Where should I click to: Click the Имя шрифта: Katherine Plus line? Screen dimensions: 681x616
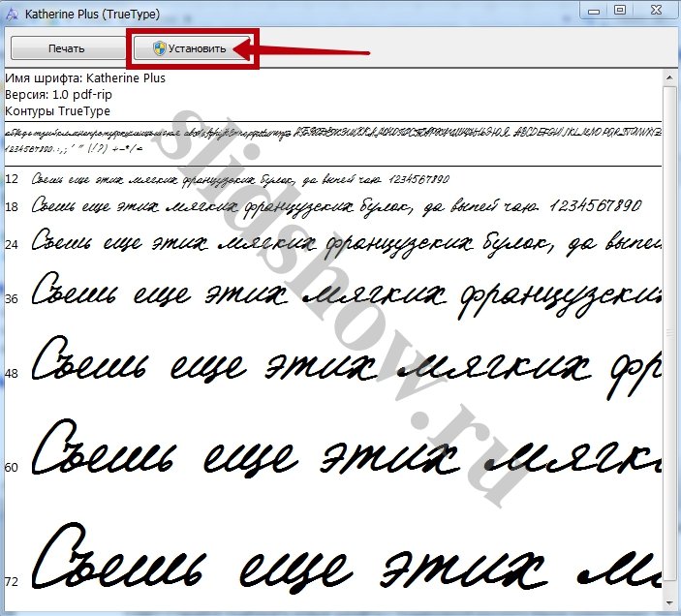tap(85, 77)
